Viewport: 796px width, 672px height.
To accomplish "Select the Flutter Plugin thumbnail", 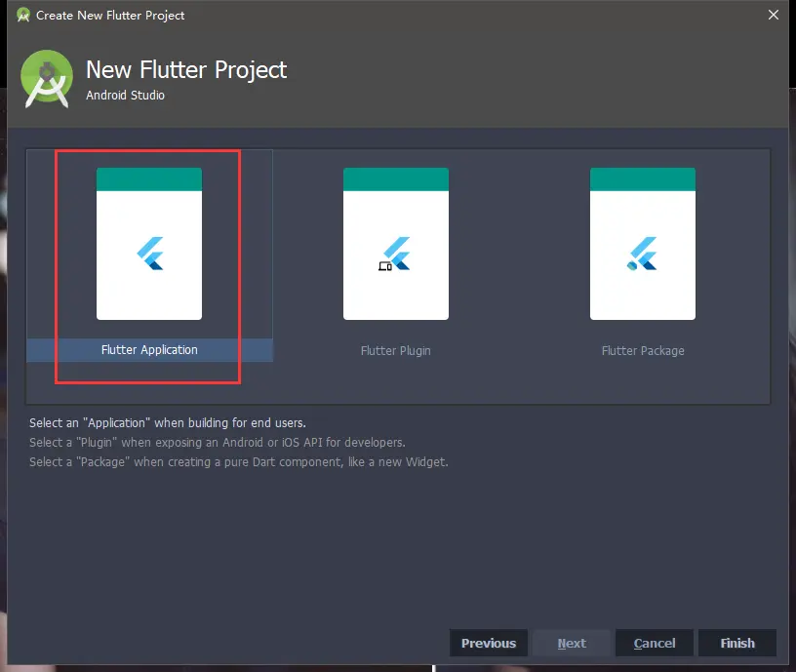I will point(396,244).
